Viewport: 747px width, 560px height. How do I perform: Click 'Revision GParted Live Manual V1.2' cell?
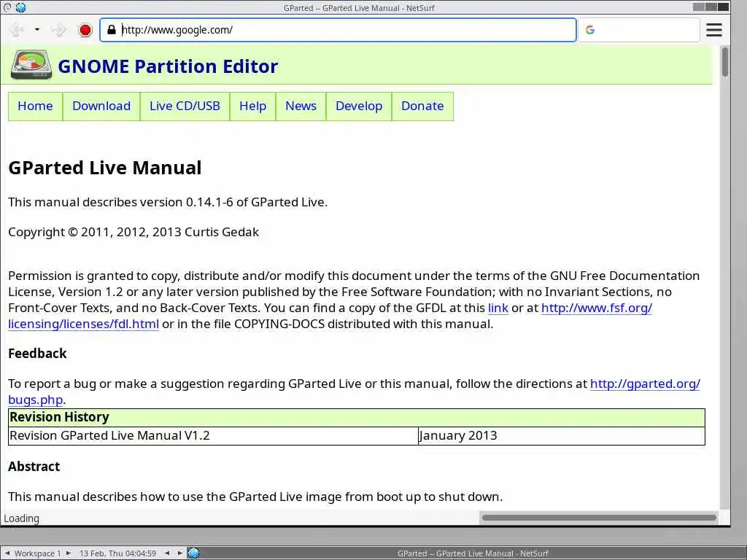214,436
